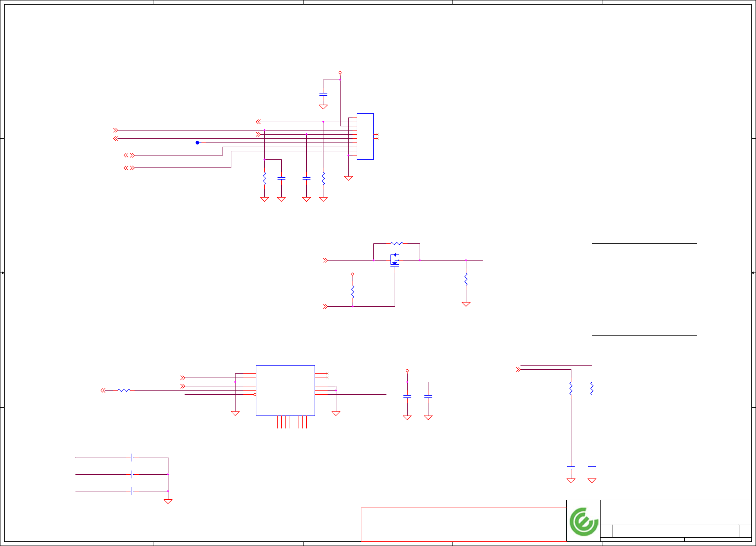
Task: Click the empty black-outlined rectangle
Action: [644, 290]
